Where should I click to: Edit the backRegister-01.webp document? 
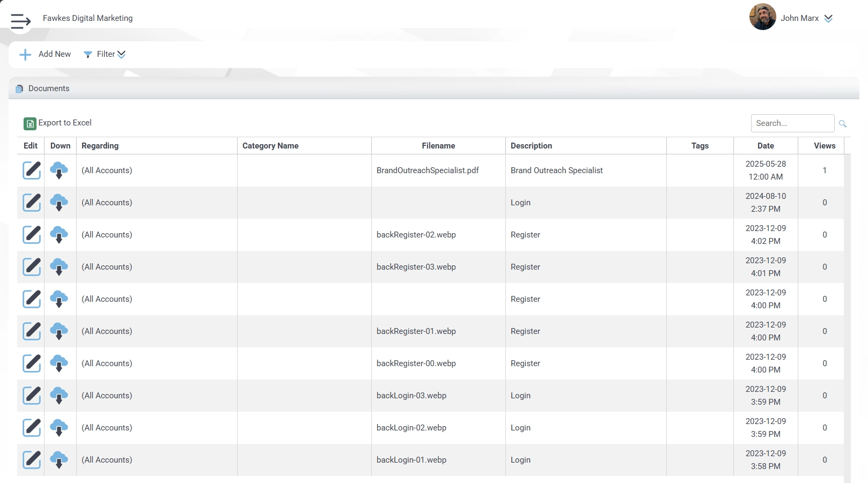(x=32, y=331)
